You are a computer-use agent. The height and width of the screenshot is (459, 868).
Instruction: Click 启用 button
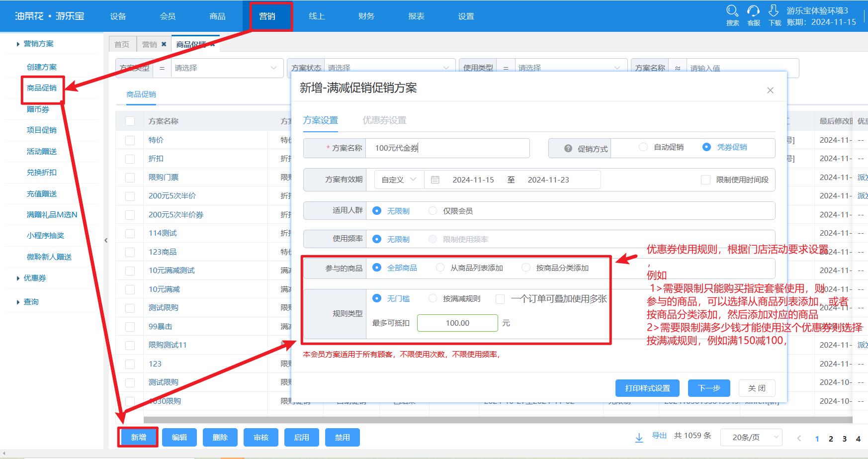[302, 437]
